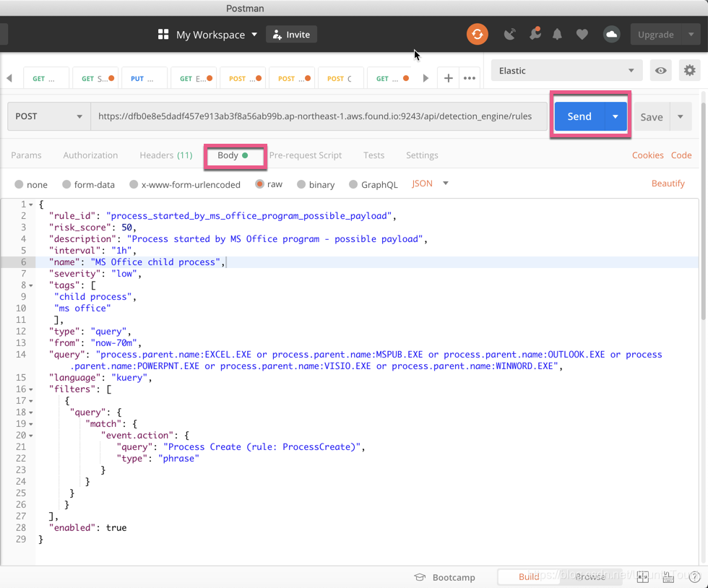Viewport: 708px width, 588px height.
Task: Open the Tests tab
Action: (374, 155)
